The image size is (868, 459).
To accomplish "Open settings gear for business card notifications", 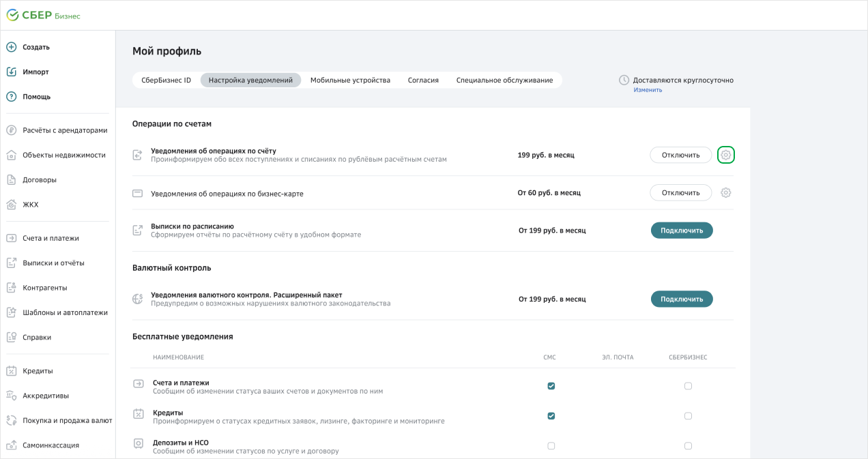I will (726, 192).
